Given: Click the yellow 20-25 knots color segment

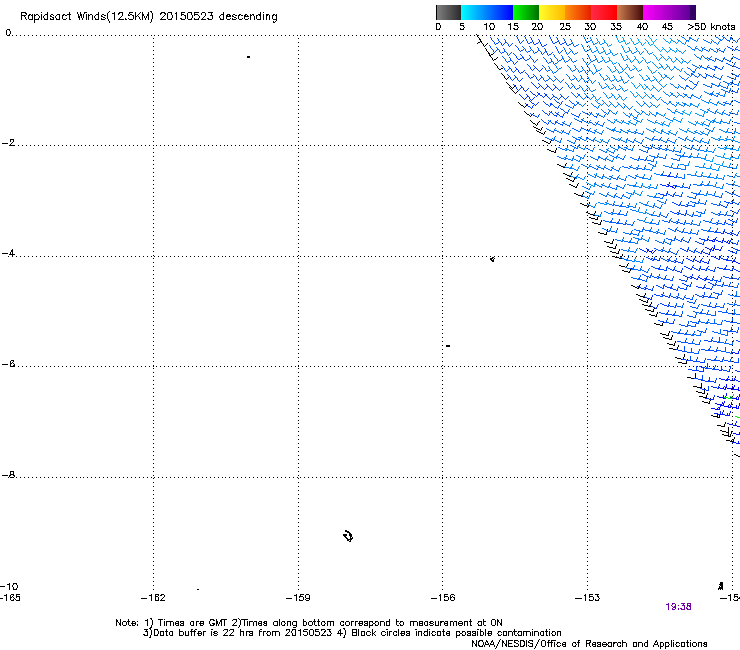Looking at the screenshot, I should 552,12.
